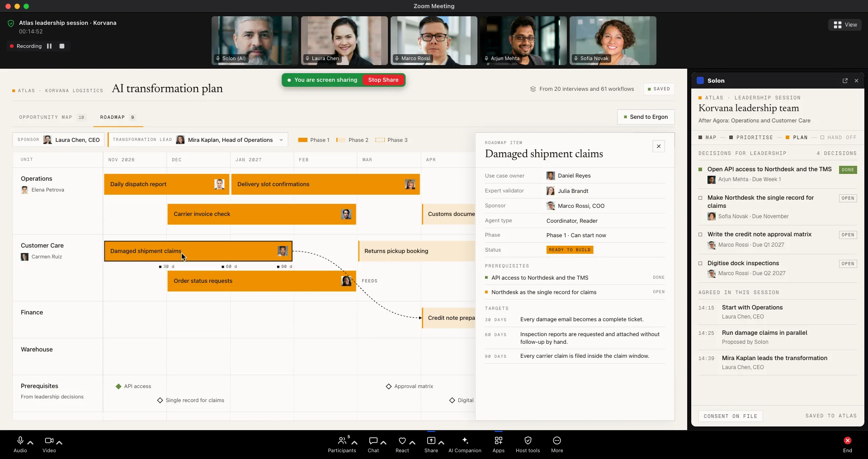Viewport: 868px width, 459px height.
Task: Click the Phase 1 legend swatch
Action: pos(303,140)
